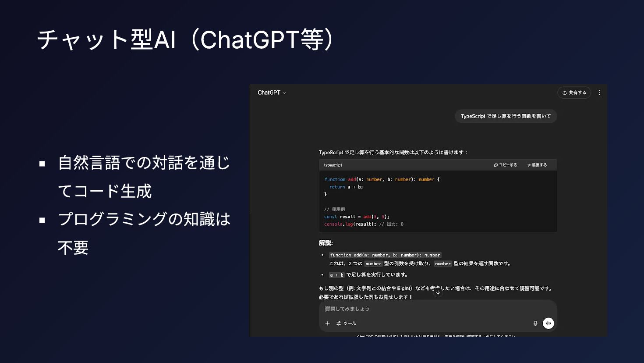The height and width of the screenshot is (363, 644).
Task: Click the code line 'return a + b;'
Action: (x=346, y=187)
